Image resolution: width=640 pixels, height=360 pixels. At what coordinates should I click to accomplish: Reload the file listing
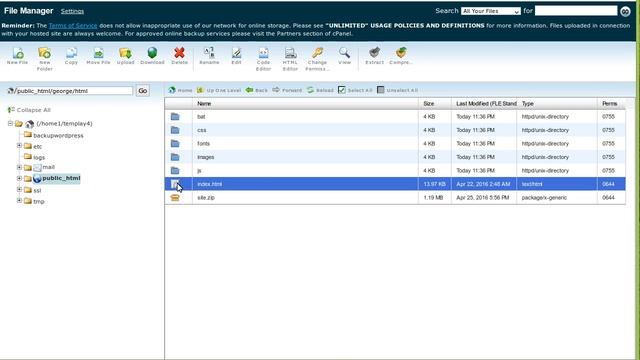(x=320, y=90)
